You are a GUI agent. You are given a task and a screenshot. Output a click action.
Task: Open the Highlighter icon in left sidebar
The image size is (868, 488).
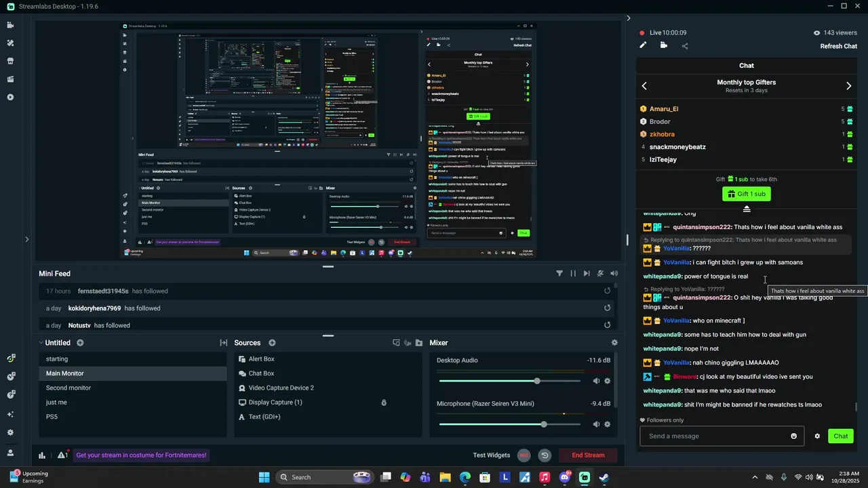coord(10,79)
